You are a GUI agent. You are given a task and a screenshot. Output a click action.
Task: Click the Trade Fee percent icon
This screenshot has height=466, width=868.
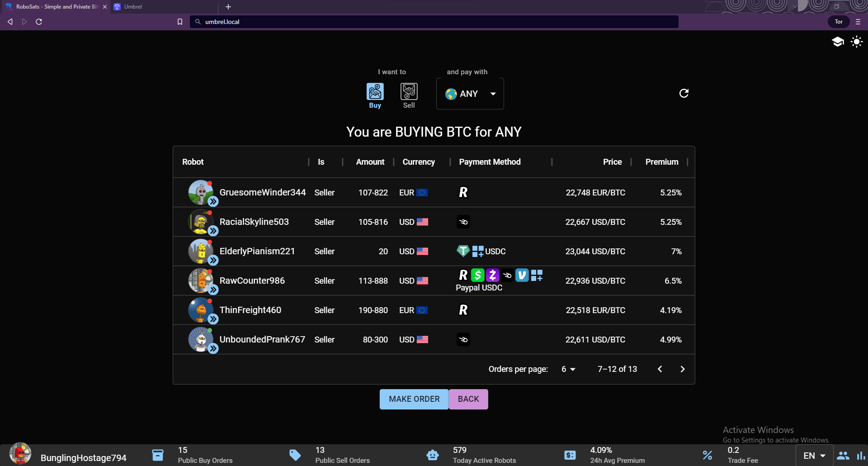pyautogui.click(x=708, y=455)
